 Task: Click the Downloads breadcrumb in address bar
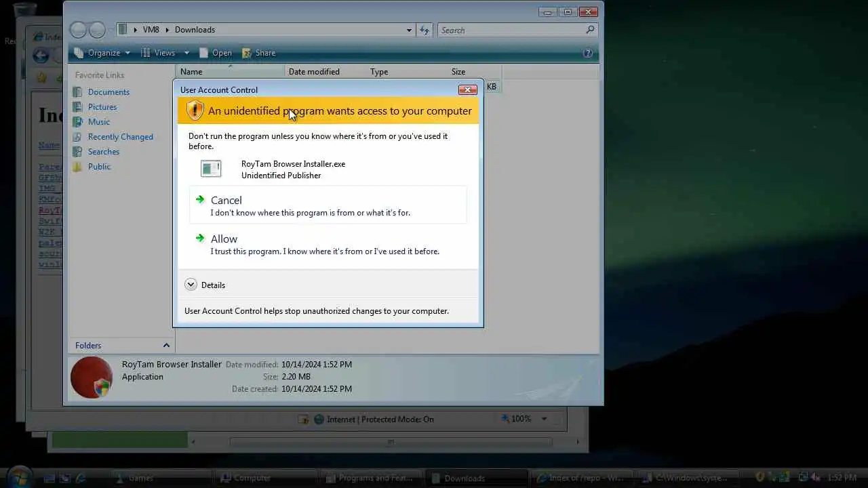coord(195,30)
